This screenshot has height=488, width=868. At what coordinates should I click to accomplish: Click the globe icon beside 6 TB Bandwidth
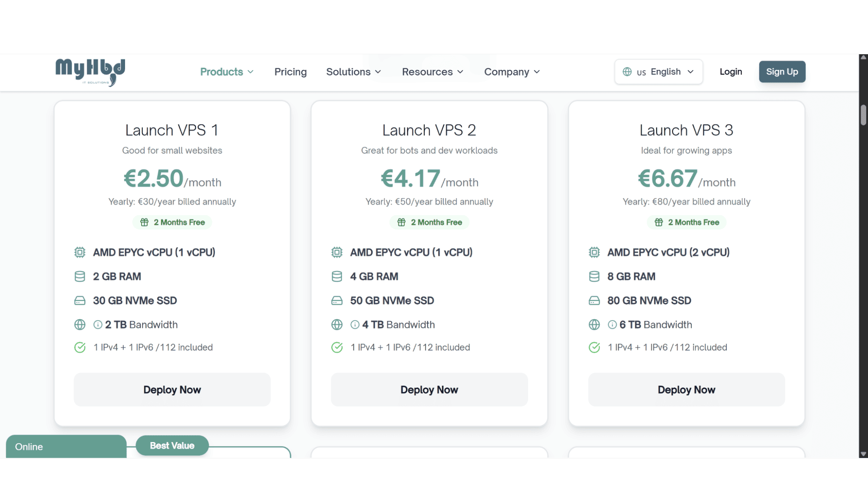(x=594, y=325)
